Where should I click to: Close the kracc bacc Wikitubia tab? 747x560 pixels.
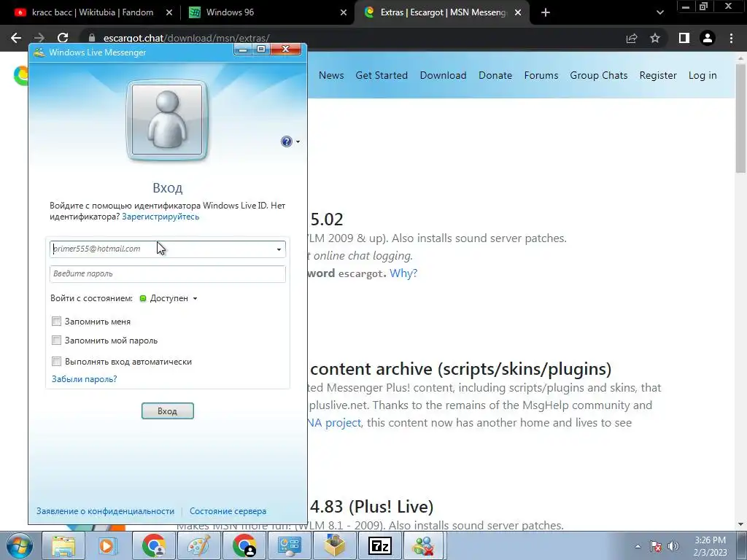point(169,12)
